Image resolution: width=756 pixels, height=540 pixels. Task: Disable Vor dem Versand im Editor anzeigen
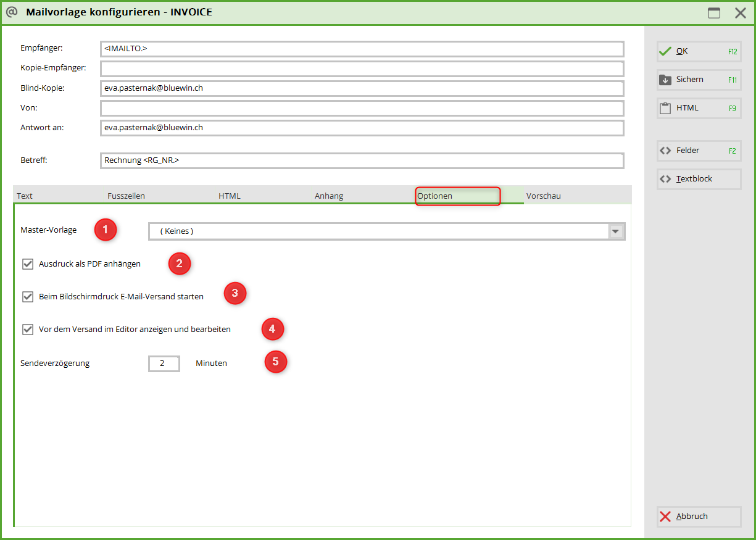(x=28, y=330)
